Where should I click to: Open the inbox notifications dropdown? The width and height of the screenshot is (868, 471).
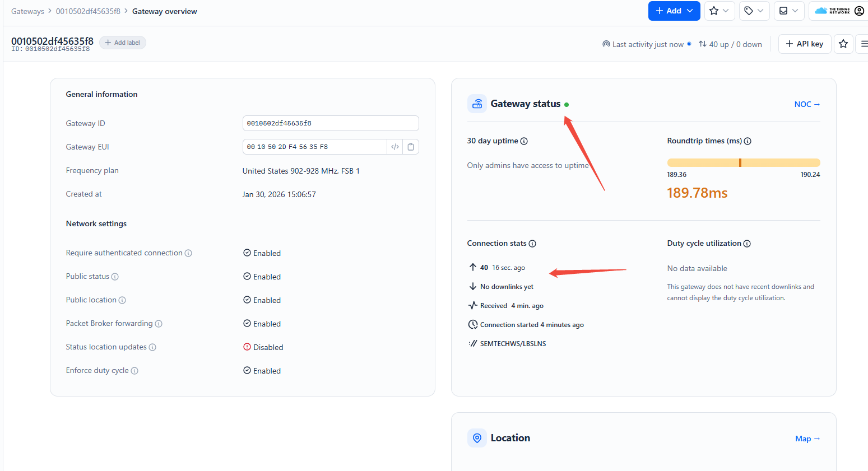pos(788,11)
